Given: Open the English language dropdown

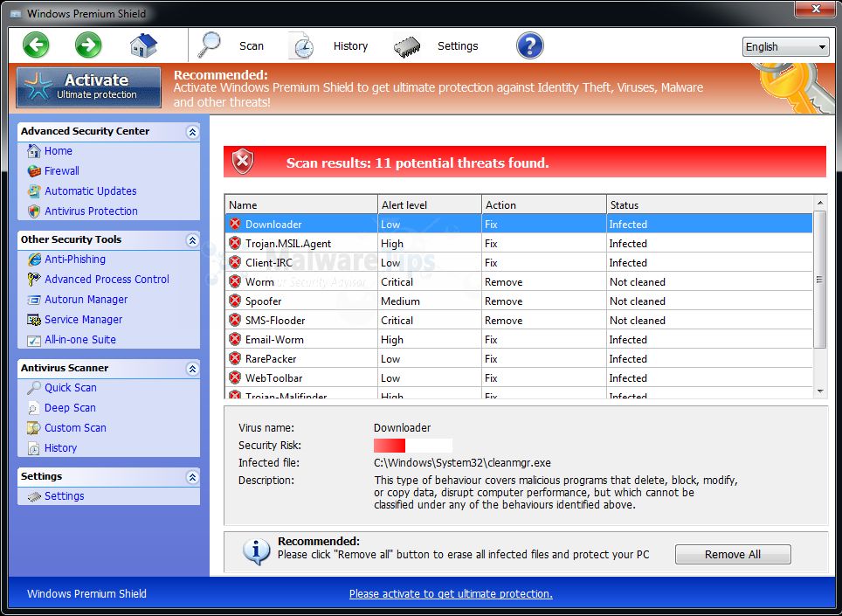Looking at the screenshot, I should tap(785, 47).
